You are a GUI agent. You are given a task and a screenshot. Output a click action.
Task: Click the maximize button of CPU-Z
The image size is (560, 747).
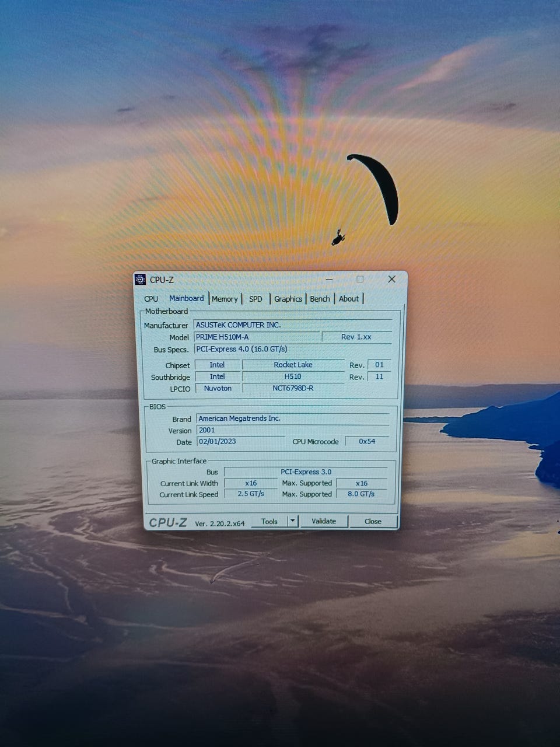(360, 280)
